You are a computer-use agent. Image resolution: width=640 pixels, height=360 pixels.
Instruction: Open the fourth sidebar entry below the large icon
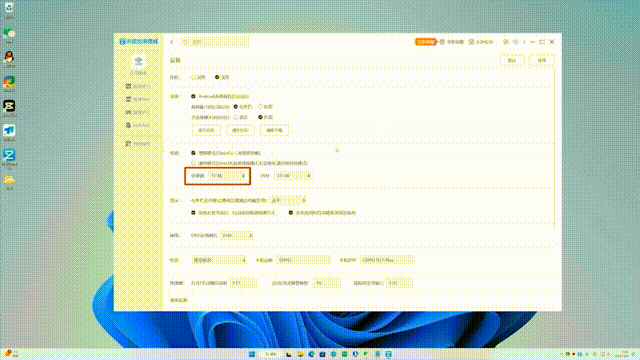point(139,125)
